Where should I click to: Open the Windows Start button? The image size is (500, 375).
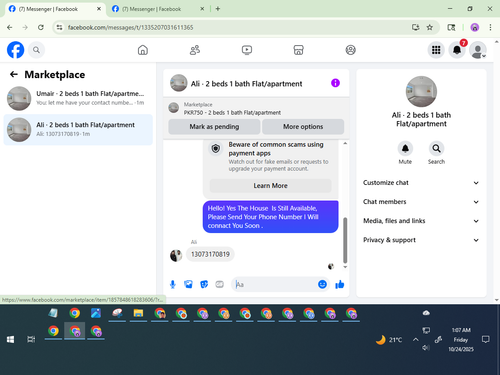[x=10, y=339]
